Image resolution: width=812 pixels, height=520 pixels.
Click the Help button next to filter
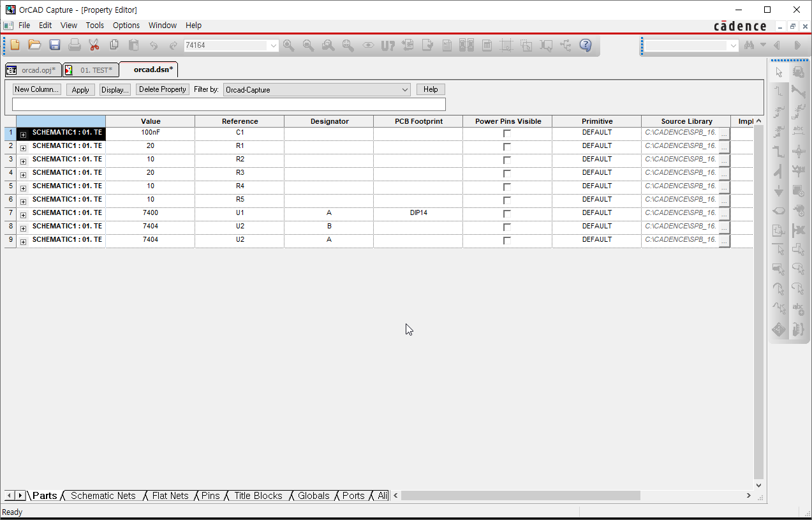tap(431, 89)
